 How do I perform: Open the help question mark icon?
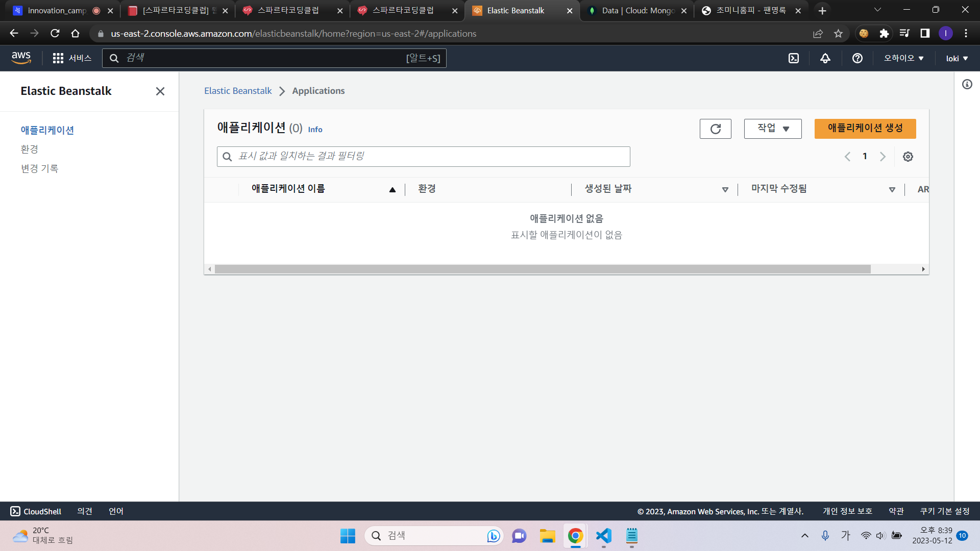click(857, 58)
